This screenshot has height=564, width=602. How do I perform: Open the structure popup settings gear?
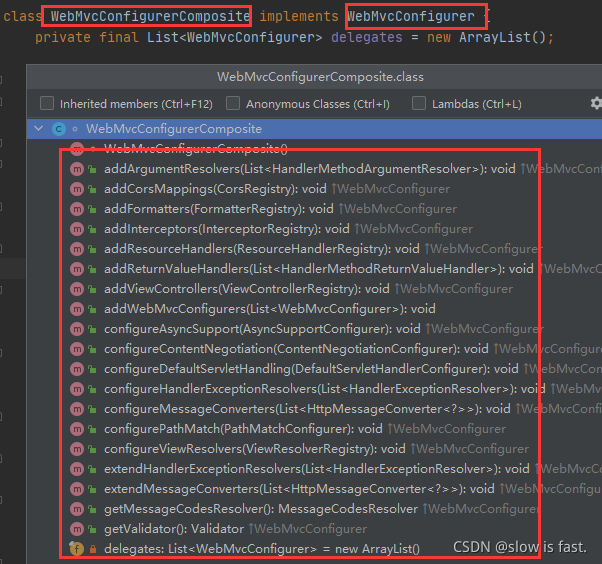(x=596, y=103)
